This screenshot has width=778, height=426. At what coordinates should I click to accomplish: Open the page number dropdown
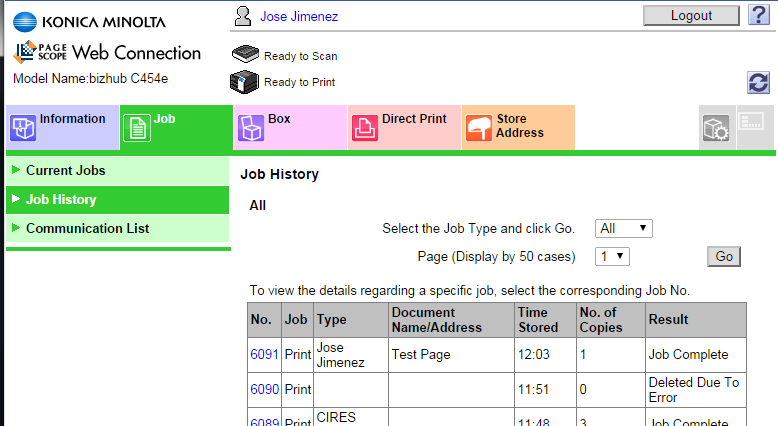point(612,257)
